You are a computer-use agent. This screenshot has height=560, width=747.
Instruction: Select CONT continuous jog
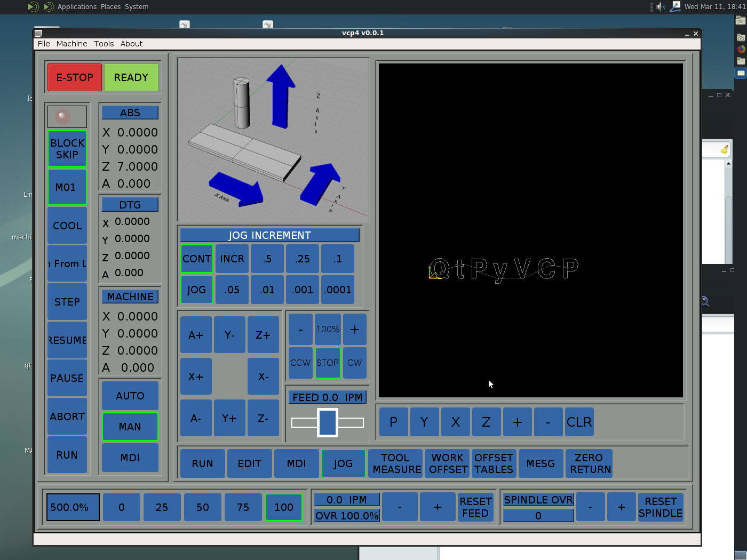(197, 259)
